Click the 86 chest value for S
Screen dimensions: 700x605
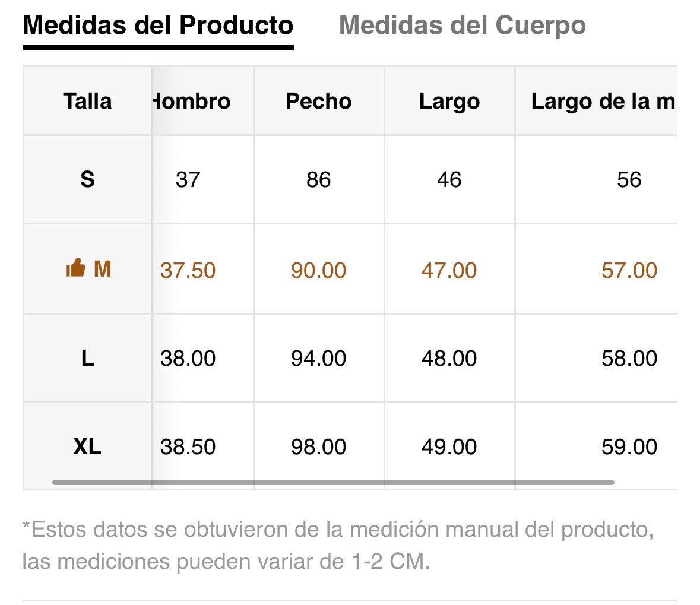tap(319, 179)
